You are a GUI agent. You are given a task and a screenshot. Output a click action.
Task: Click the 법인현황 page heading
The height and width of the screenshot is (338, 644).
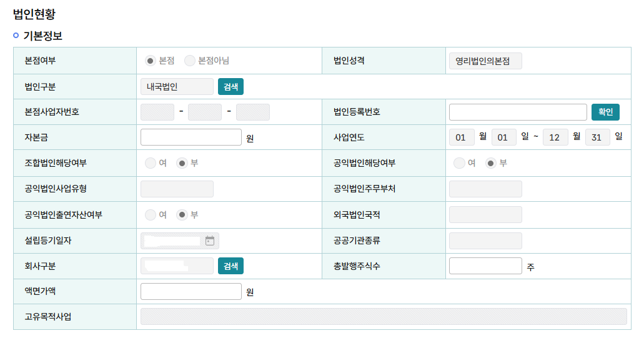click(34, 14)
